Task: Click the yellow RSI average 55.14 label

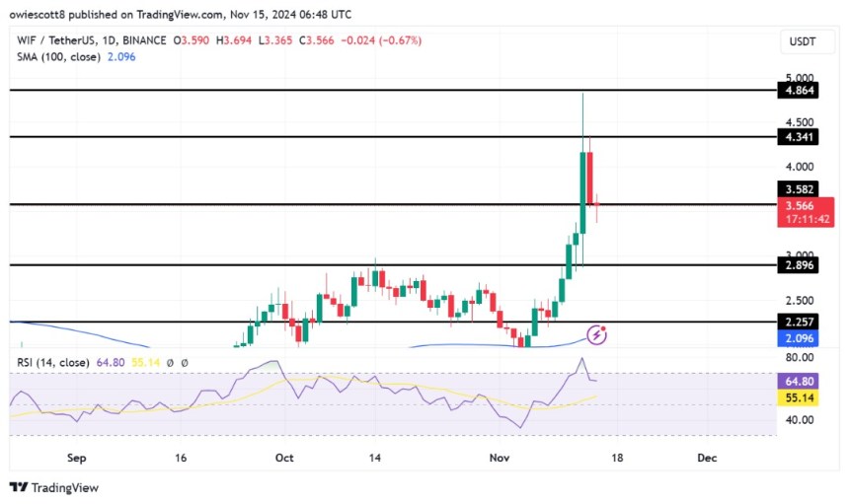Action: pos(798,398)
